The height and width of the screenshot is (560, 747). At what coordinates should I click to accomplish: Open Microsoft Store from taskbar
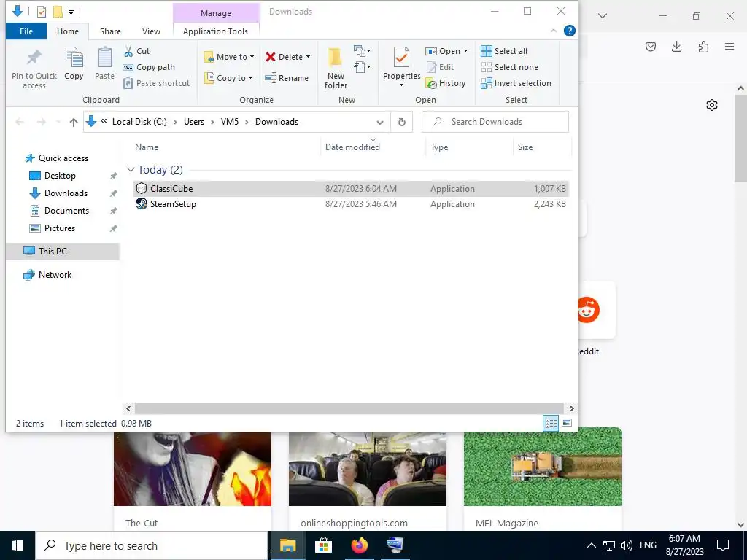click(323, 545)
